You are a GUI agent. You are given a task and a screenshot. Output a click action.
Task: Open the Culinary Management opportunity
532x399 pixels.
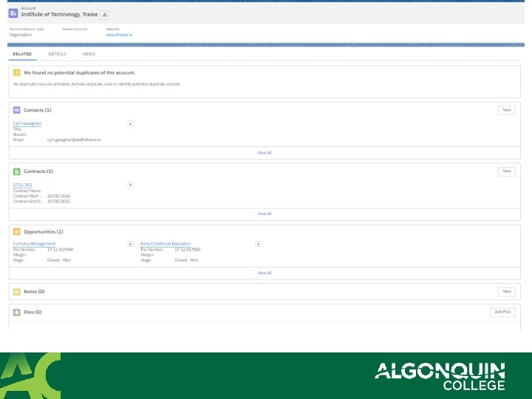[x=34, y=244]
